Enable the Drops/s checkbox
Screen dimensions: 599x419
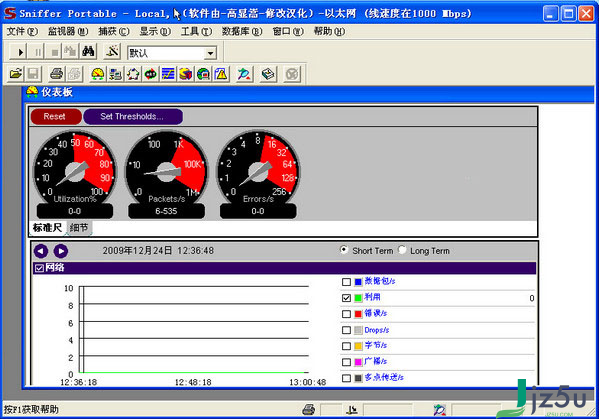pos(346,330)
